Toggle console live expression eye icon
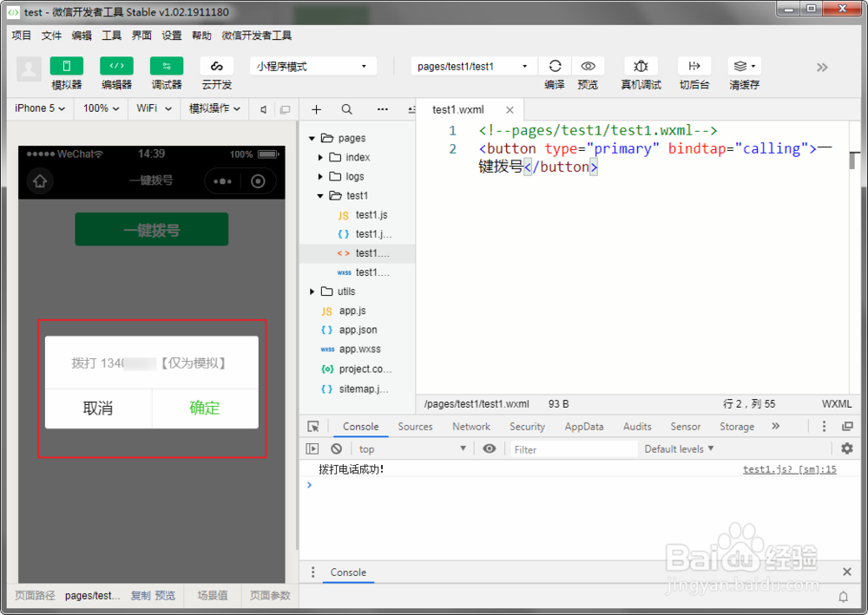868x615 pixels. tap(490, 448)
